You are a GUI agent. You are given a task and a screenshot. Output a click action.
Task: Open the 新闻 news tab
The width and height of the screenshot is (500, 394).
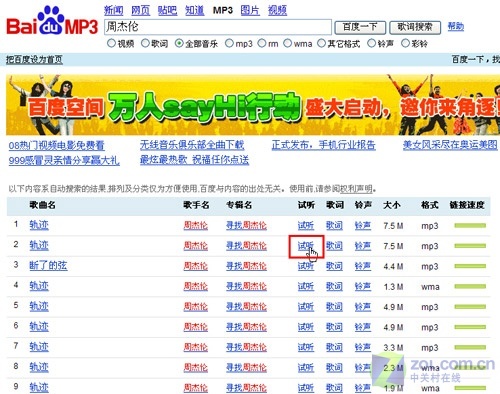coord(114,10)
